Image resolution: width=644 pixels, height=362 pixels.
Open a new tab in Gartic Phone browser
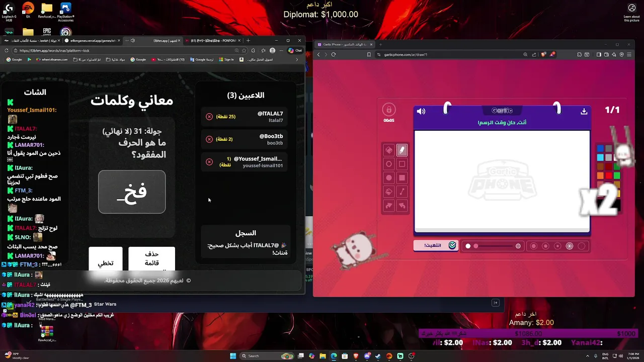(380, 44)
